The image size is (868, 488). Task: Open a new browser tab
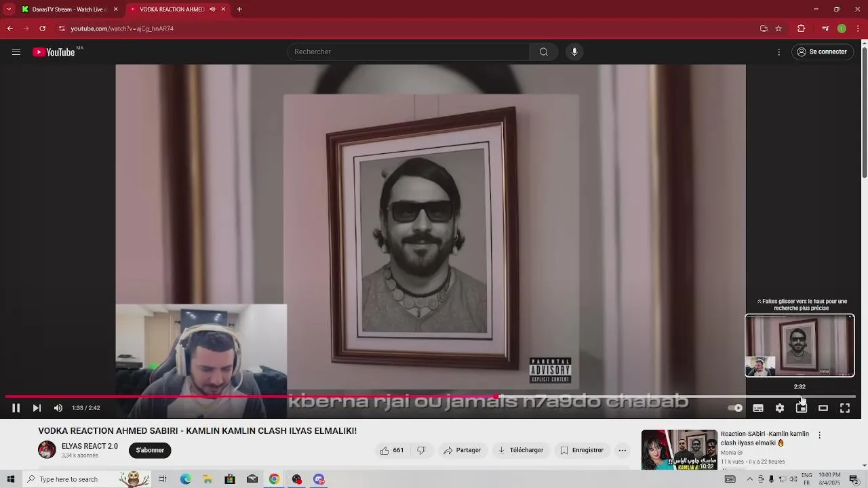pyautogui.click(x=239, y=9)
